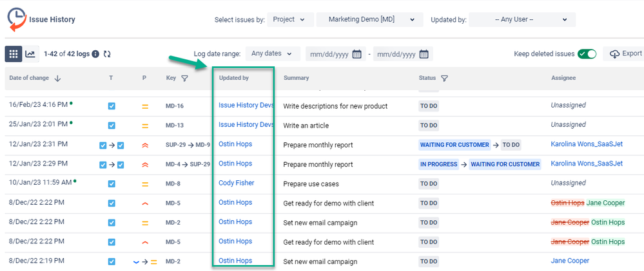Sort by Date of change arrow

(x=57, y=79)
